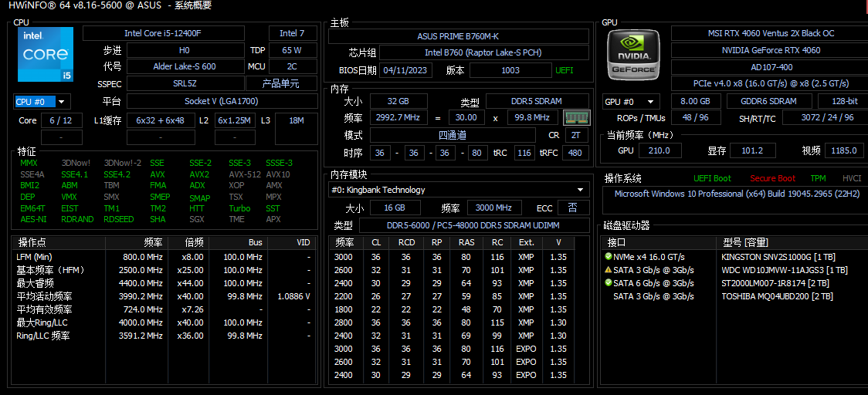The width and height of the screenshot is (868, 395).
Task: Click the 产品单元 button
Action: click(x=280, y=83)
